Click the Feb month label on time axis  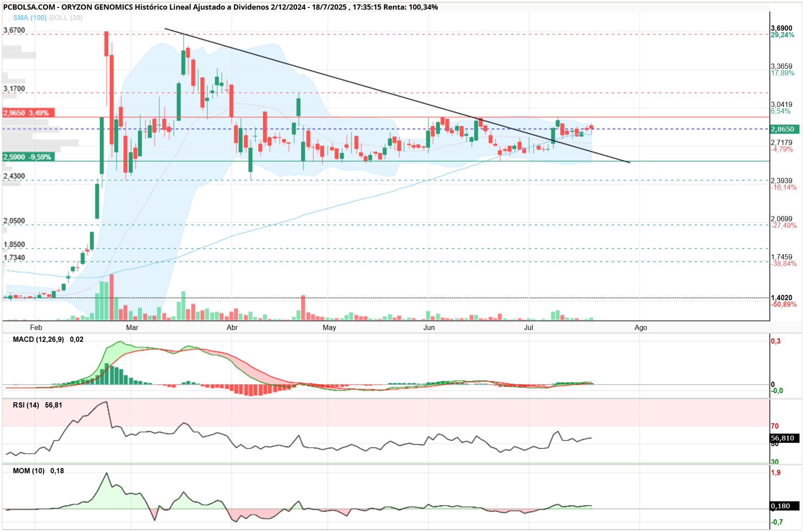(36, 328)
